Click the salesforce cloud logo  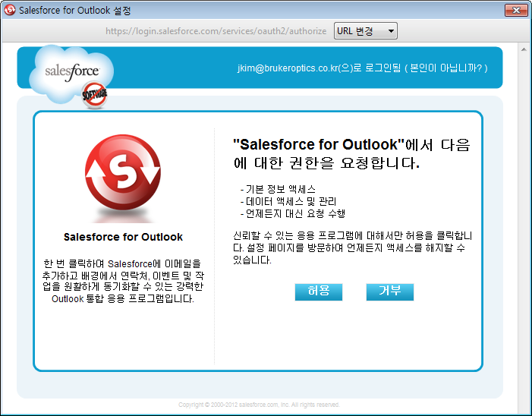(x=71, y=72)
